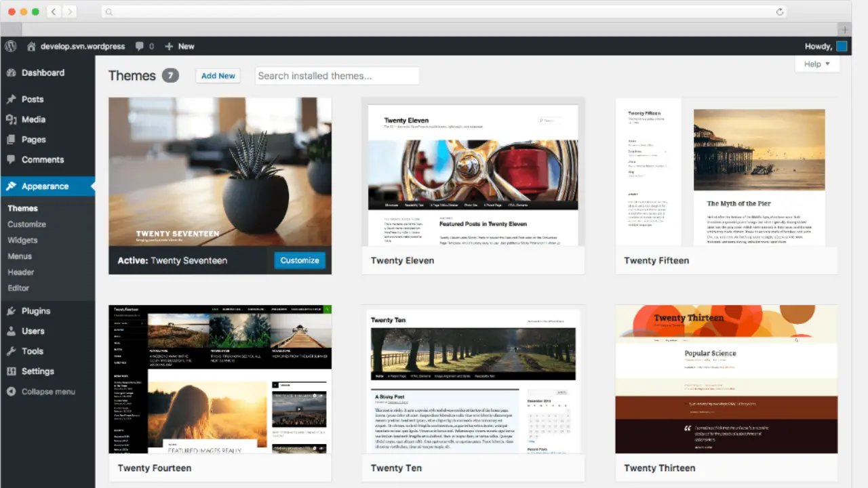Open the Help dropdown
Image resolution: width=868 pixels, height=488 pixels.
click(817, 64)
